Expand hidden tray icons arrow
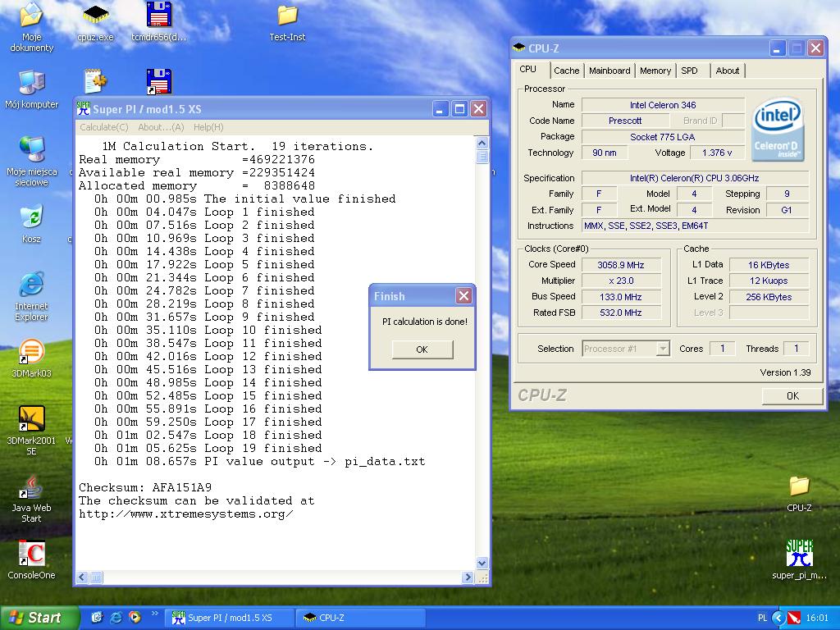The image size is (840, 630). [778, 618]
